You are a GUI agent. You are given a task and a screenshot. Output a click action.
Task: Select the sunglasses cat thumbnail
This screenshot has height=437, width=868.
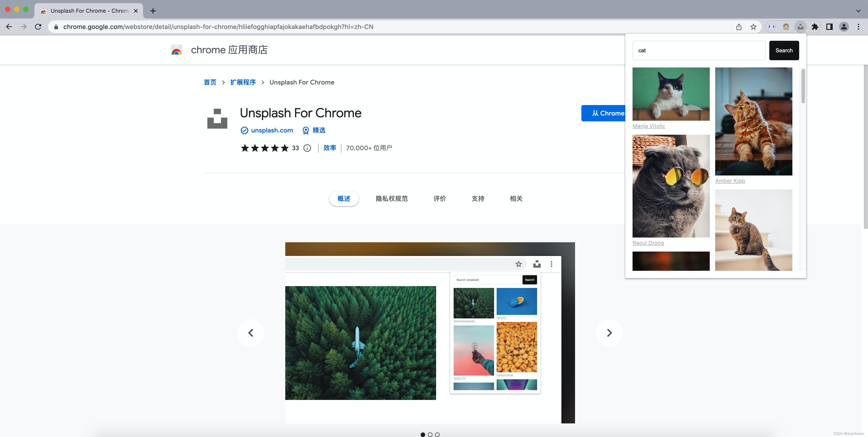pyautogui.click(x=671, y=186)
